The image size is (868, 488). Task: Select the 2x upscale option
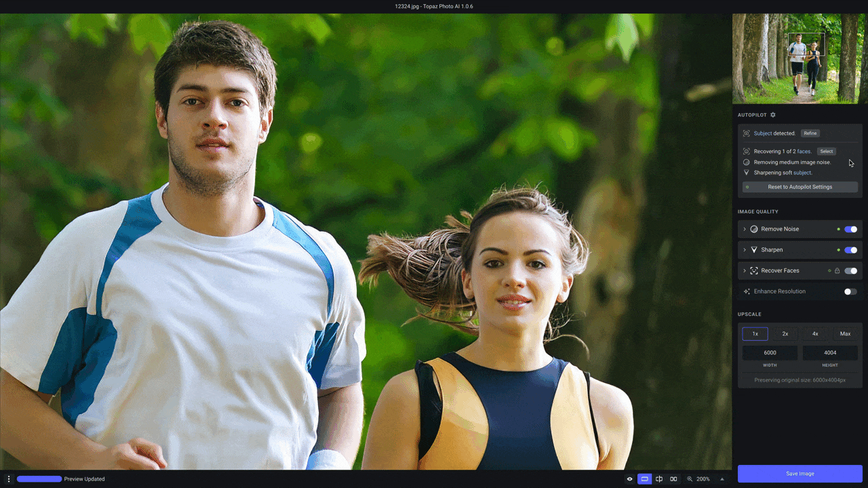click(x=785, y=333)
